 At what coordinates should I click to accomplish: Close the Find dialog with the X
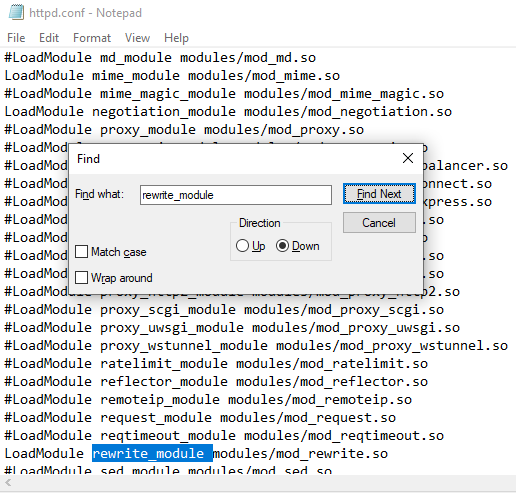click(408, 158)
